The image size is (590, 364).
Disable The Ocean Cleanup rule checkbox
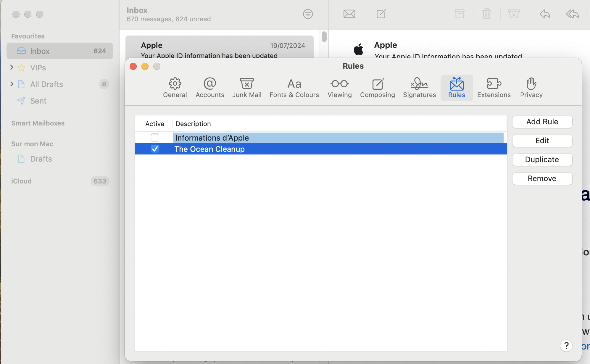click(x=155, y=149)
